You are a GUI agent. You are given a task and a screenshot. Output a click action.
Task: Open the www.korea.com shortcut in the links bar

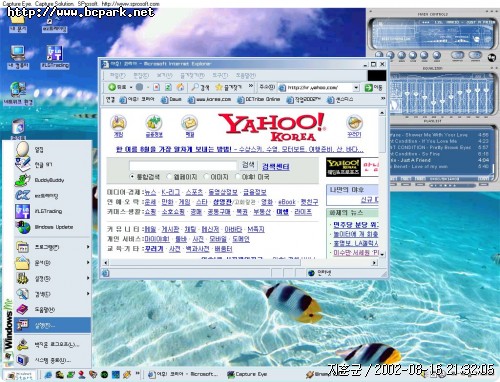[209, 99]
